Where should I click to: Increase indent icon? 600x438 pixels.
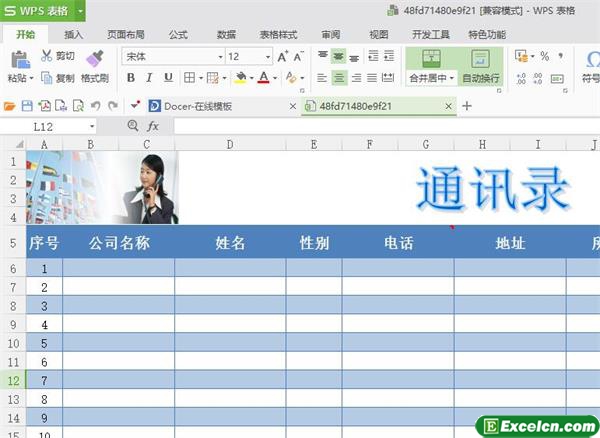[x=389, y=56]
